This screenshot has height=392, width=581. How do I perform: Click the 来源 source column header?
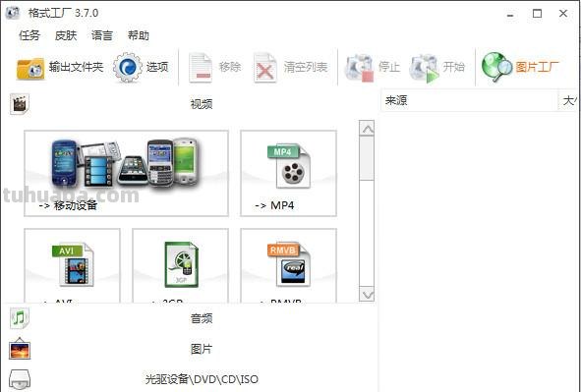pos(470,100)
